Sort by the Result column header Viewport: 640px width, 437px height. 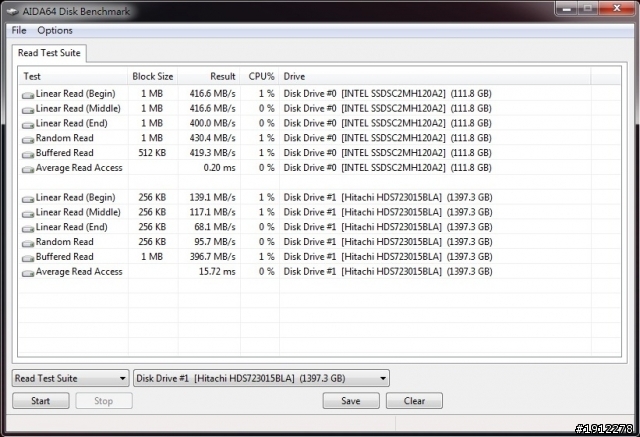click(x=209, y=76)
